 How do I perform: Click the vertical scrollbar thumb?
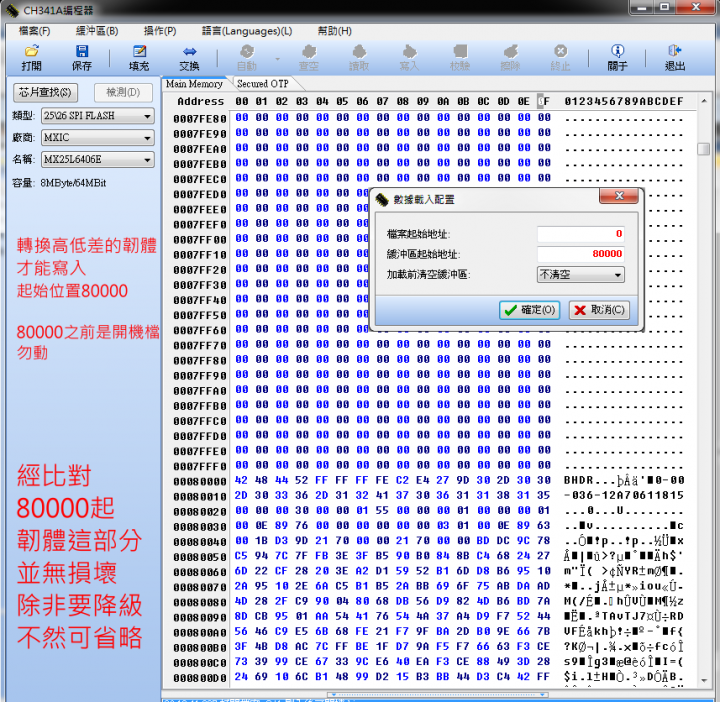pos(703,149)
